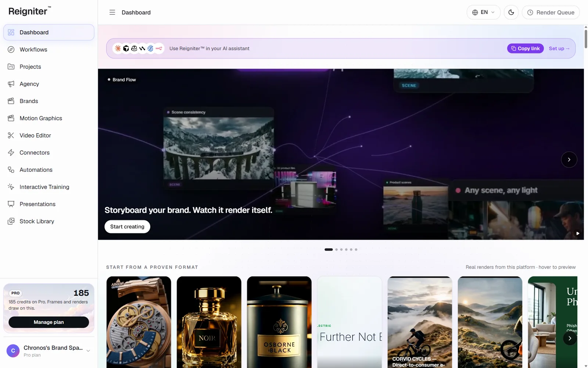This screenshot has width=588, height=368.
Task: Click the Interactive Training sparkle cursor icon
Action: [11, 187]
